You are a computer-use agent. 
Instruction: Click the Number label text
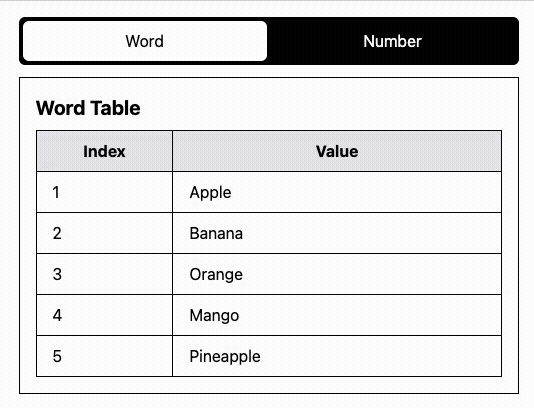(x=392, y=41)
